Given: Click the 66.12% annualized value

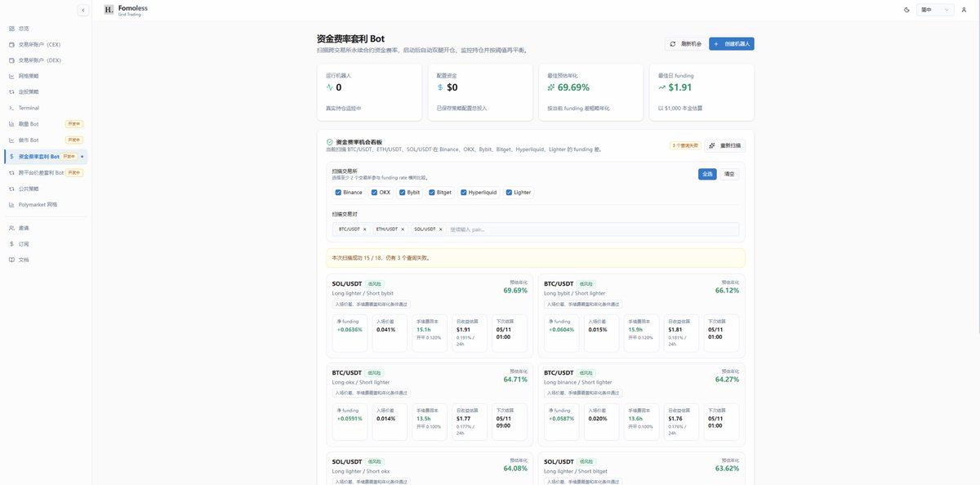Looking at the screenshot, I should (727, 291).
